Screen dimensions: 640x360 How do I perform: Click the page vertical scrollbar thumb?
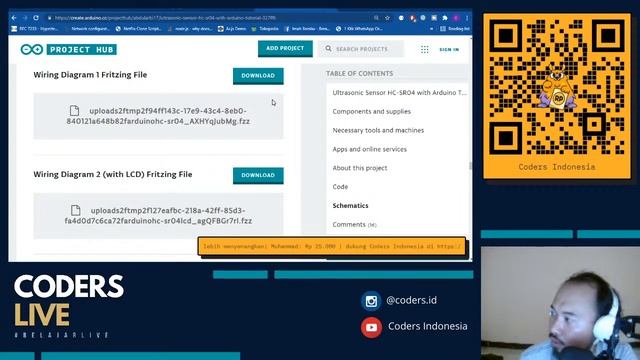(x=470, y=166)
